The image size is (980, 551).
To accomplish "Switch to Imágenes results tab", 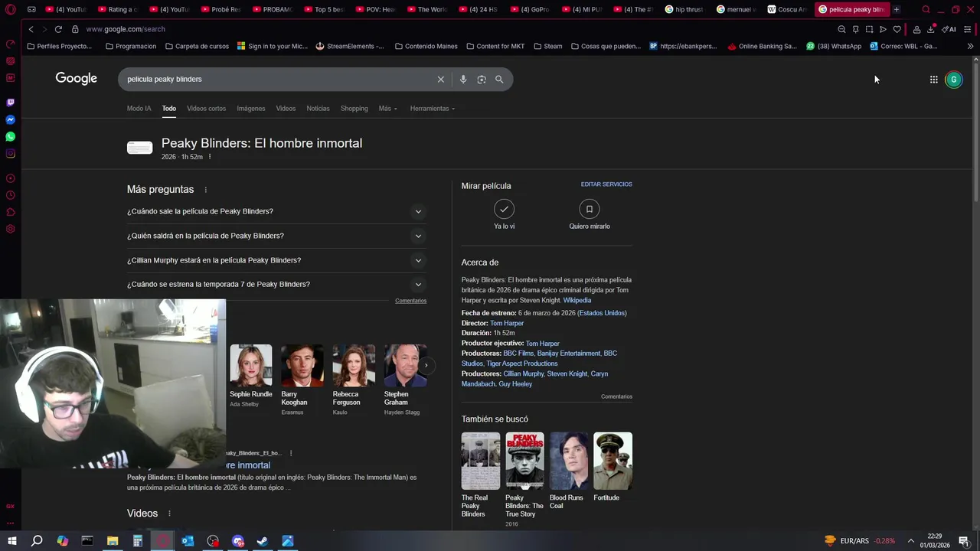I will click(x=250, y=109).
